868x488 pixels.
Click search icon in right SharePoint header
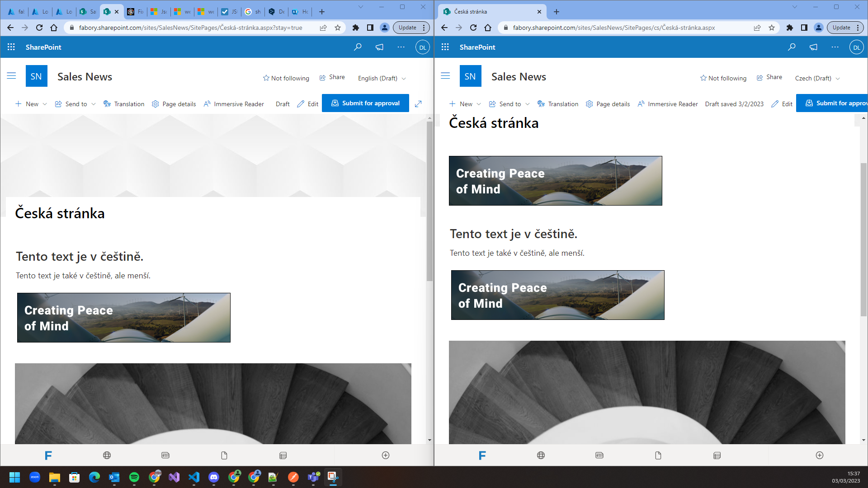tap(792, 47)
